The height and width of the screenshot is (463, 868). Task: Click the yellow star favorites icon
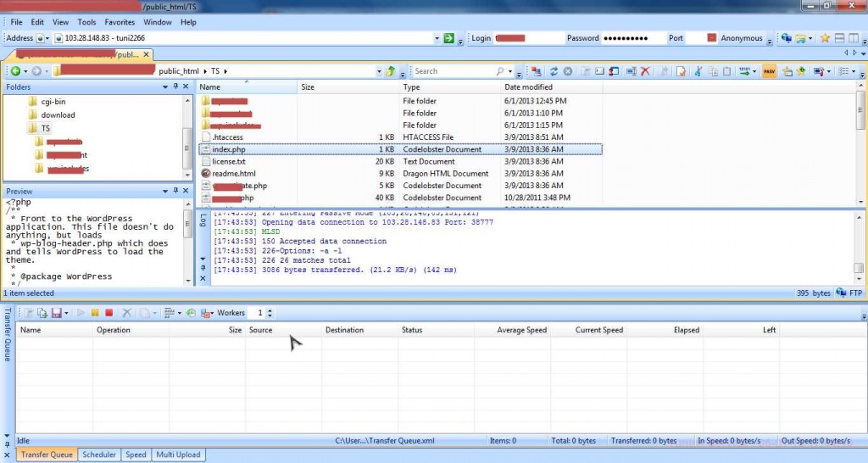pyautogui.click(x=825, y=38)
